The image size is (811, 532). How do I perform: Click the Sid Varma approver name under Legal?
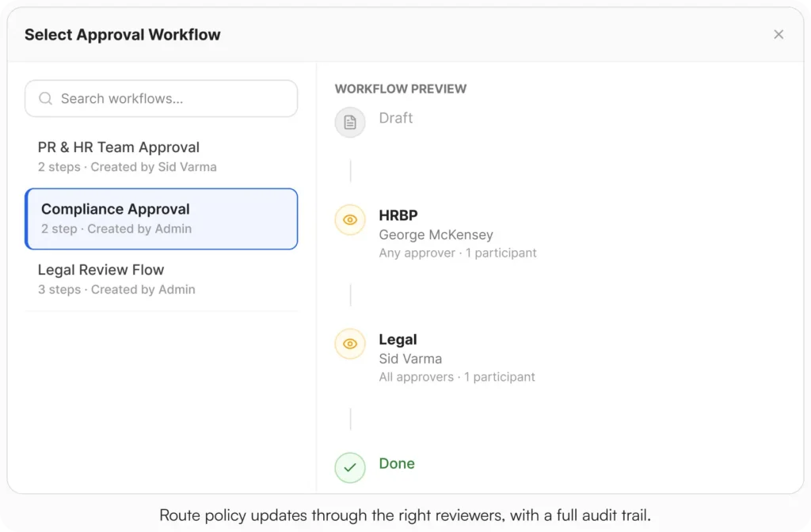(411, 359)
